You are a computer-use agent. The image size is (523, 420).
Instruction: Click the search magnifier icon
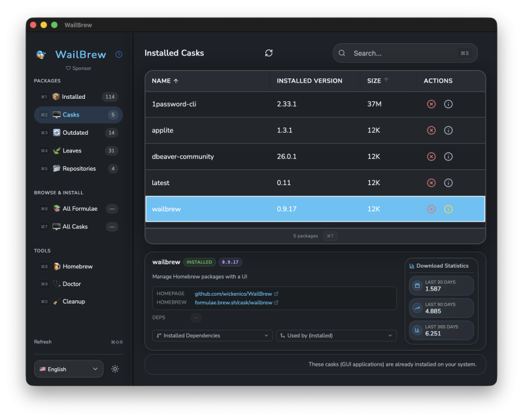click(342, 53)
